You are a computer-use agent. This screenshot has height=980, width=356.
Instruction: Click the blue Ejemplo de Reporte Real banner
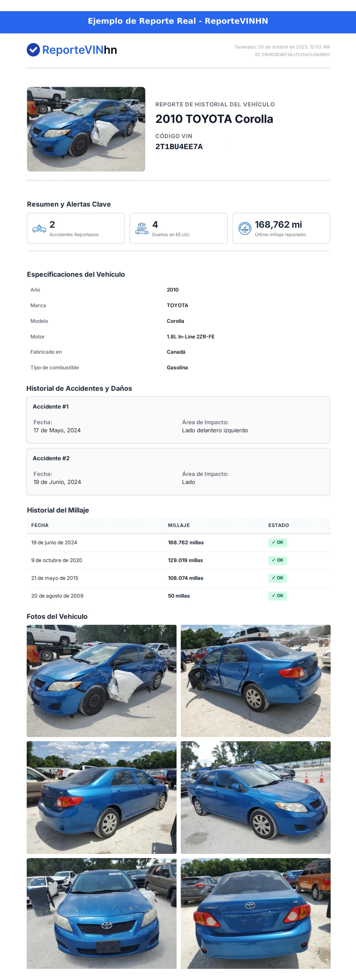(178, 21)
